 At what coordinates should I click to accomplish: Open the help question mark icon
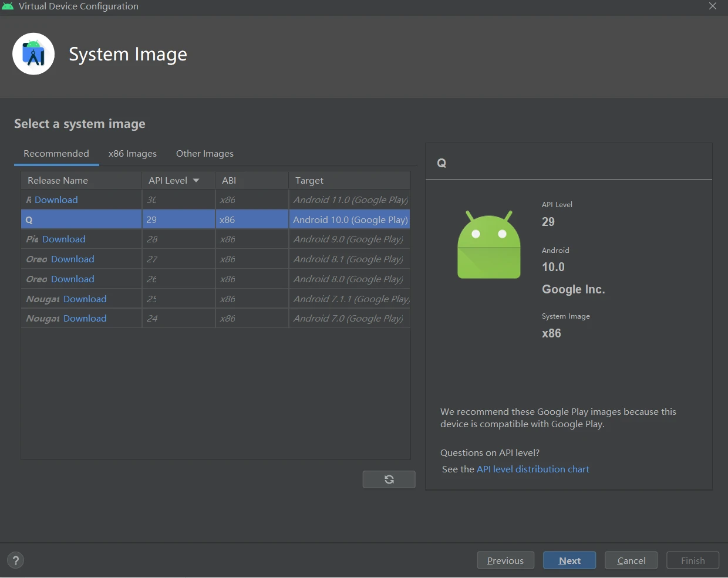pos(15,560)
